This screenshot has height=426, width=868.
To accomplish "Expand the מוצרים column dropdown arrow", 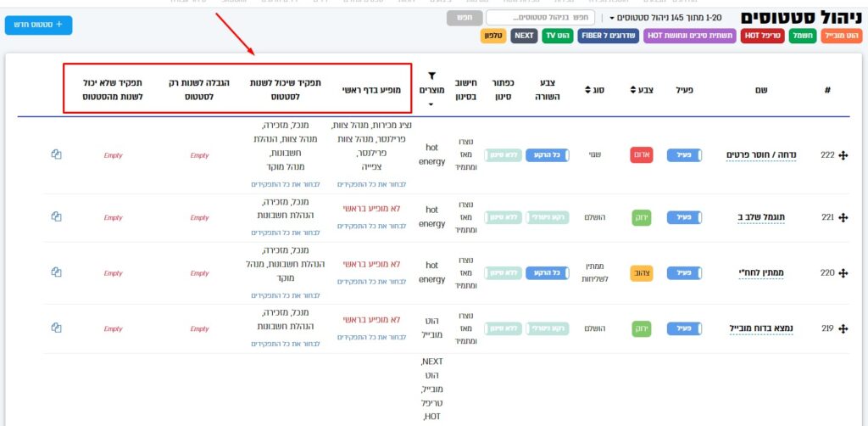I will tap(431, 105).
